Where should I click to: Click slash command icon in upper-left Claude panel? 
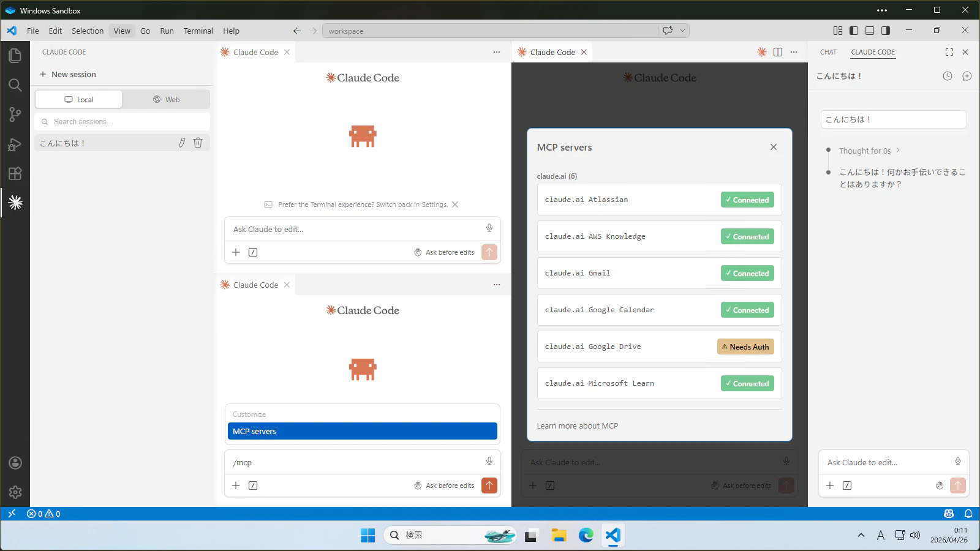(253, 252)
